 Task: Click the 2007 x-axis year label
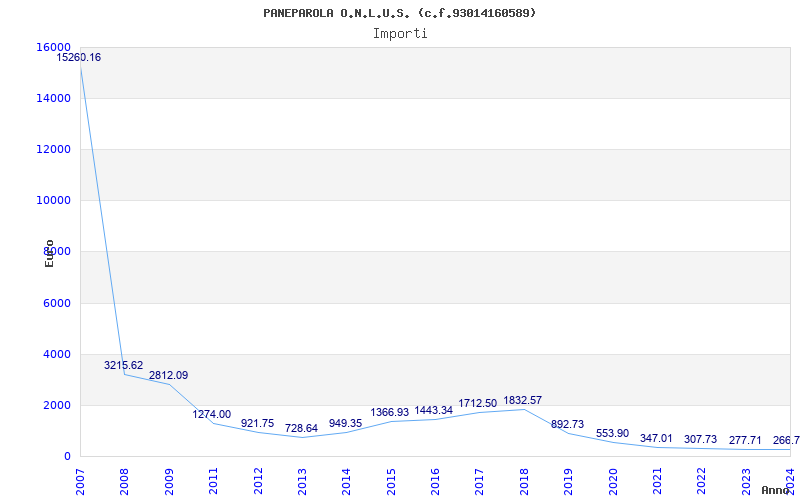click(x=81, y=481)
